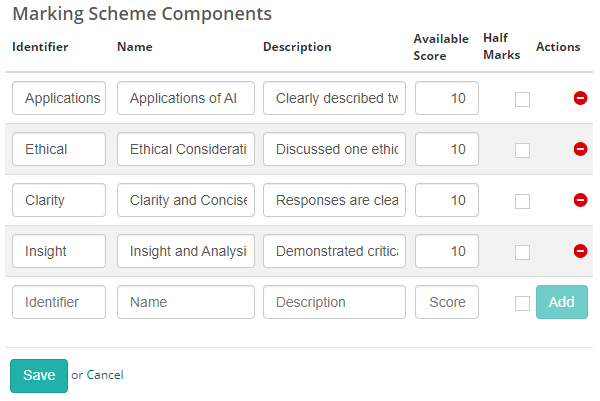Remove the Insight component row
This screenshot has height=401, width=600.
pos(580,251)
